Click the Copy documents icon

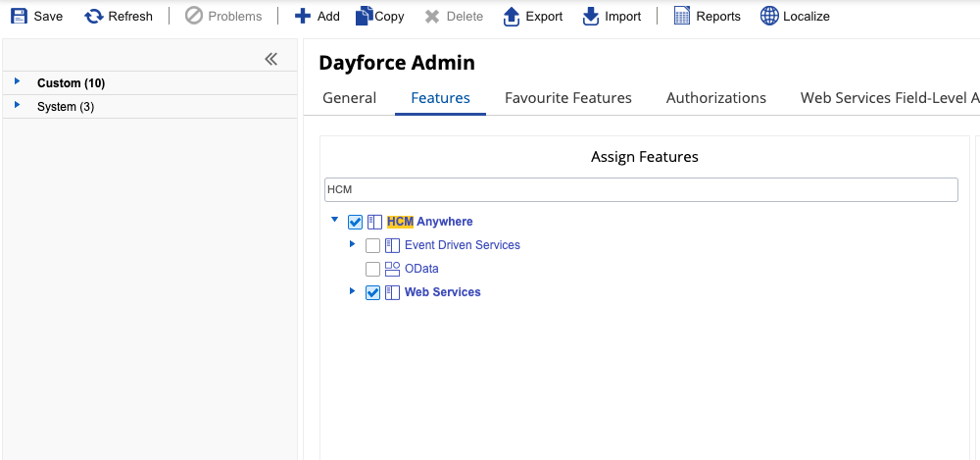coord(364,16)
